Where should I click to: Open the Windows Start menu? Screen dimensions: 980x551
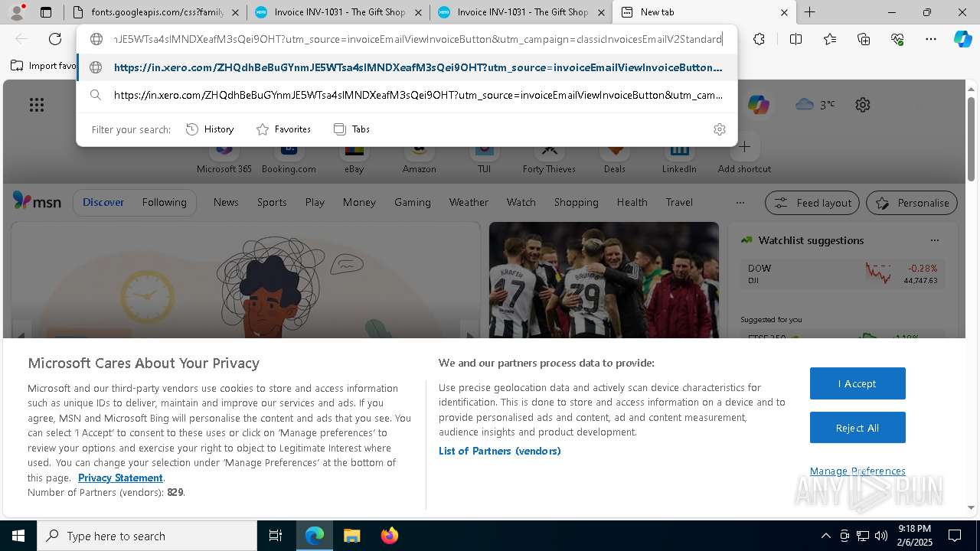click(18, 536)
